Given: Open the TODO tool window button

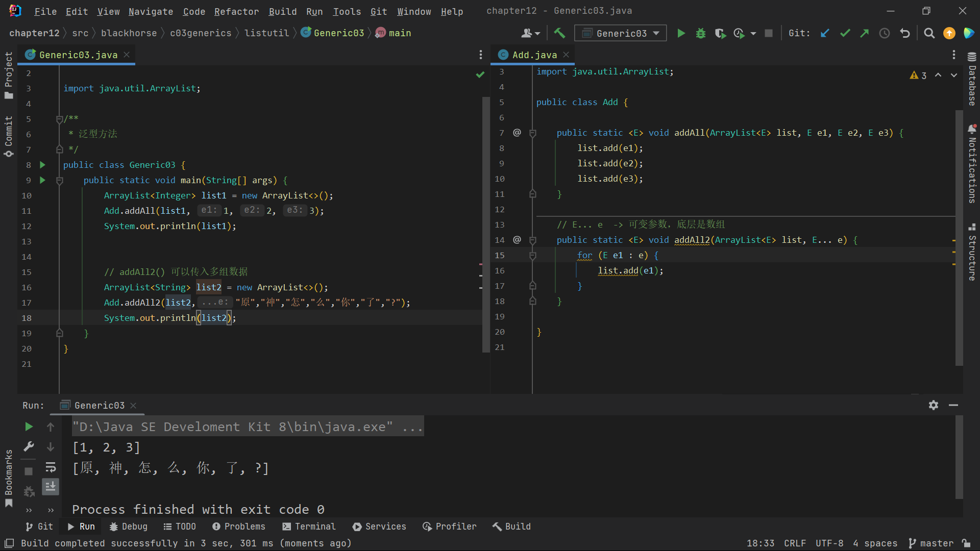Looking at the screenshot, I should [180, 527].
